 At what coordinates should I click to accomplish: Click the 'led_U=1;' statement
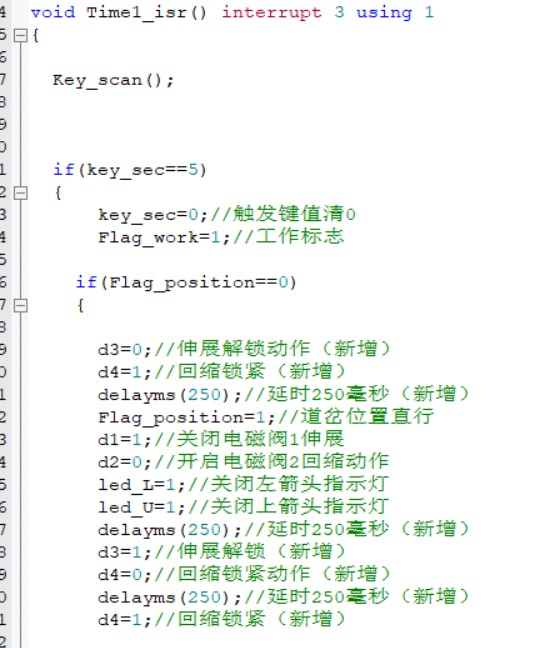pos(142,507)
